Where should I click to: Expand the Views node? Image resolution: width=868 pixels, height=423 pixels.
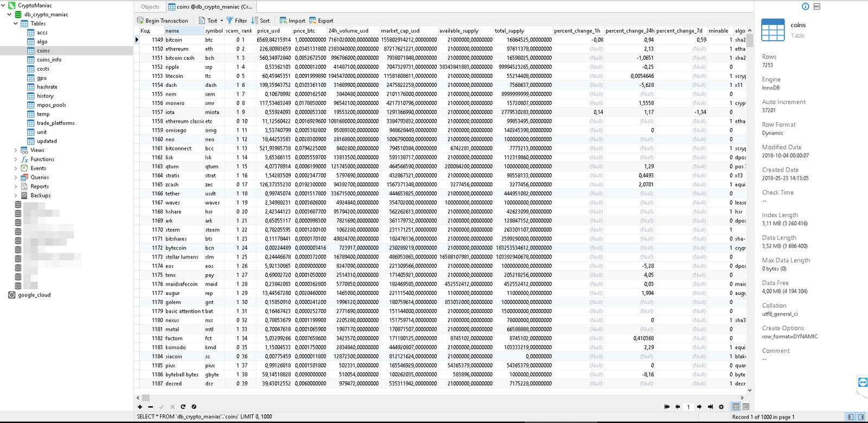click(16, 150)
